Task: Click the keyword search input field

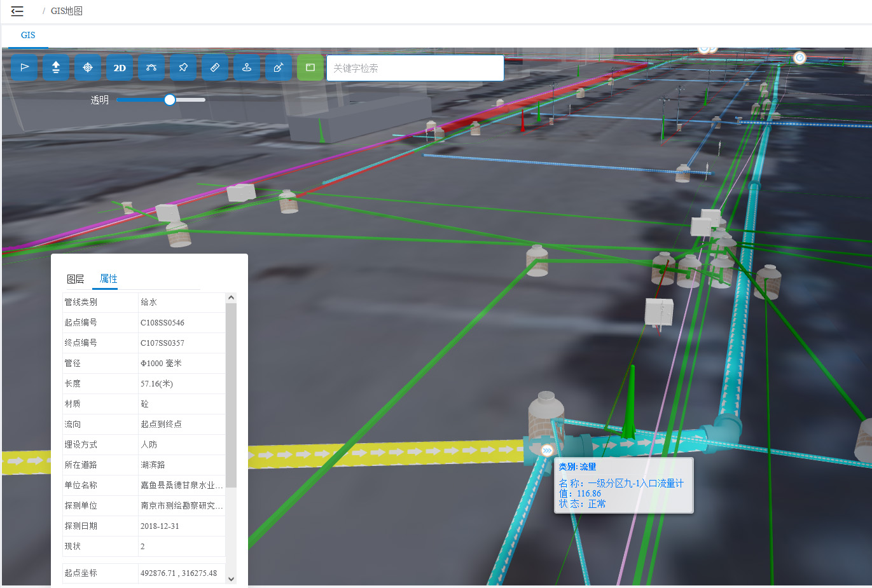Action: (415, 68)
